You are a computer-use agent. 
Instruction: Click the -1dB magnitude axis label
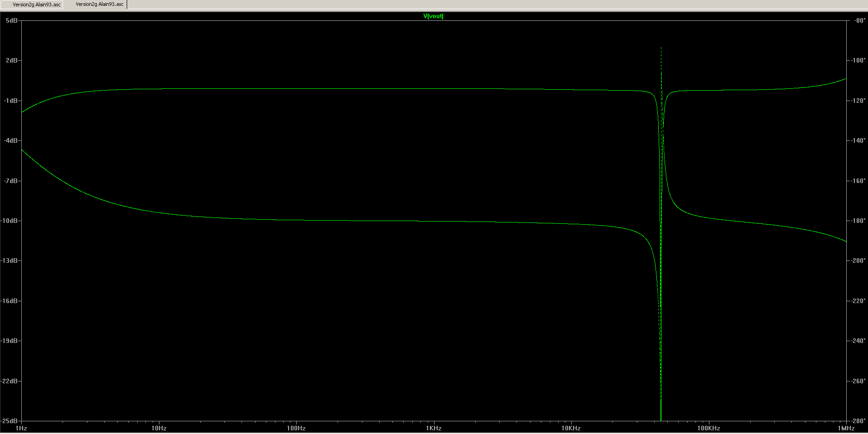point(11,101)
